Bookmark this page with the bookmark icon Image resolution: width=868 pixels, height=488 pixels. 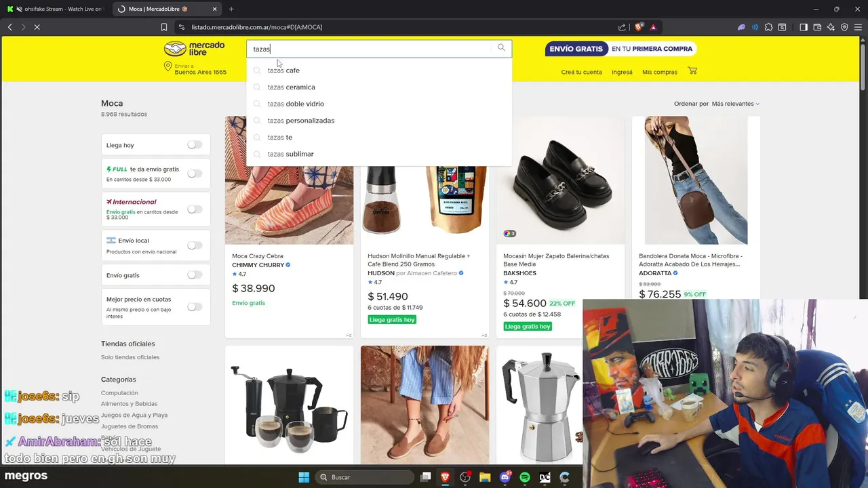pos(164,27)
